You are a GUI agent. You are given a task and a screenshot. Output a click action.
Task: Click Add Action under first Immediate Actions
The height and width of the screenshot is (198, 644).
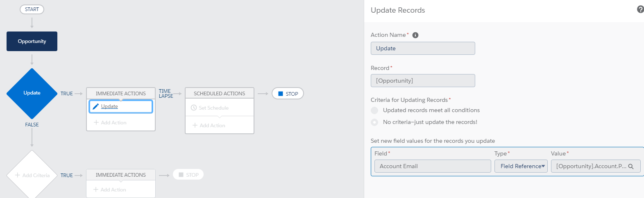point(110,122)
